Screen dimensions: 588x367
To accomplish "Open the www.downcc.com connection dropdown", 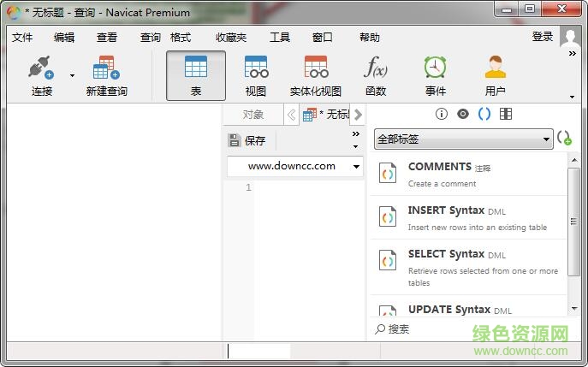I will pos(295,166).
